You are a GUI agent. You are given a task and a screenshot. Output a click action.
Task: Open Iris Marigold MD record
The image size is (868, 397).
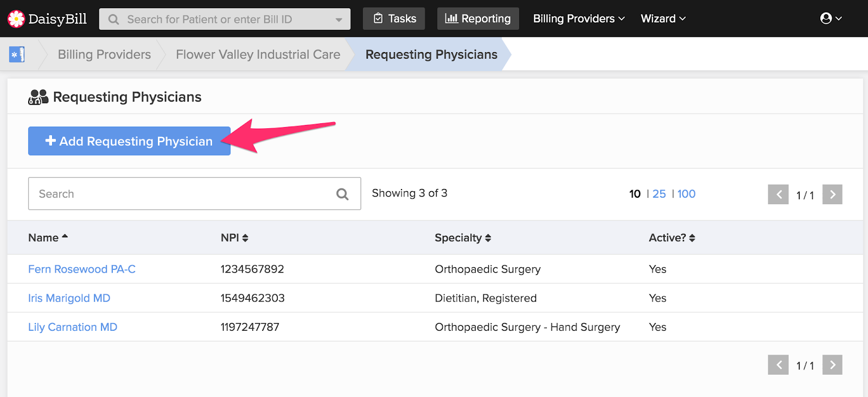[x=69, y=298]
